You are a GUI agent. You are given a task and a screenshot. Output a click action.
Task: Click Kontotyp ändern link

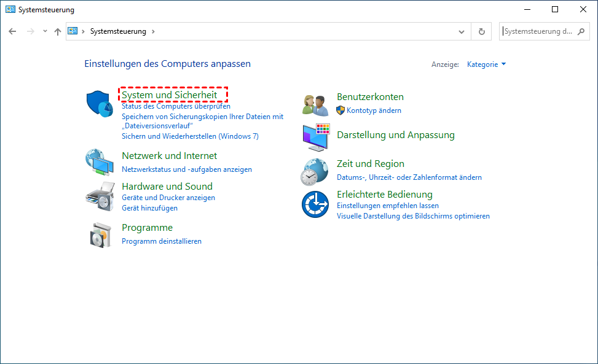coord(374,110)
